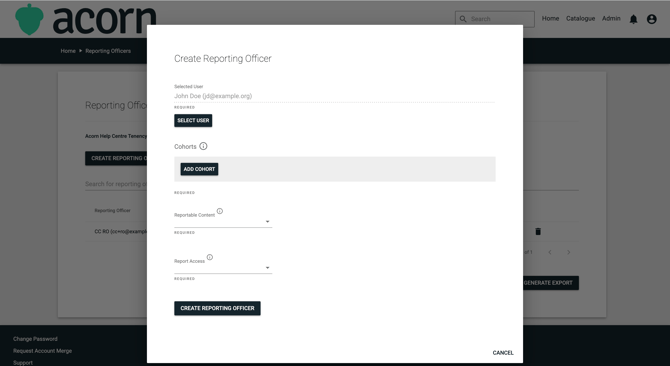Image resolution: width=670 pixels, height=366 pixels.
Task: Show the Reportable Content info icon
Action: tap(220, 211)
